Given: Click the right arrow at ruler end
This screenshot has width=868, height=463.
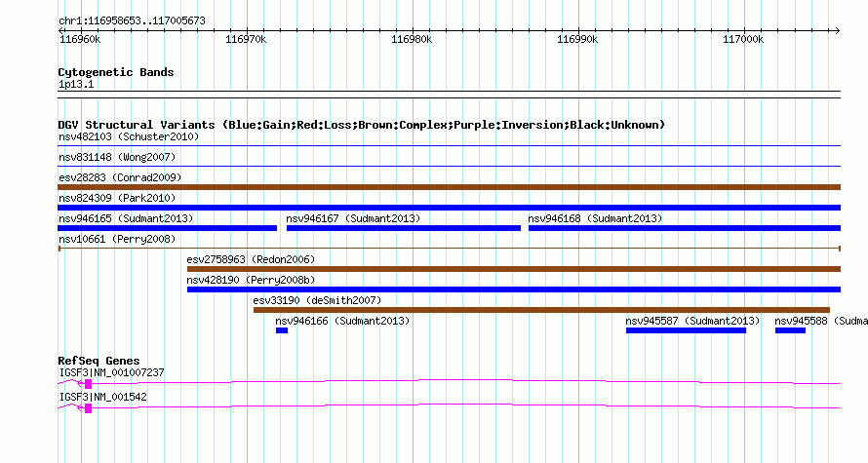Looking at the screenshot, I should [838, 31].
